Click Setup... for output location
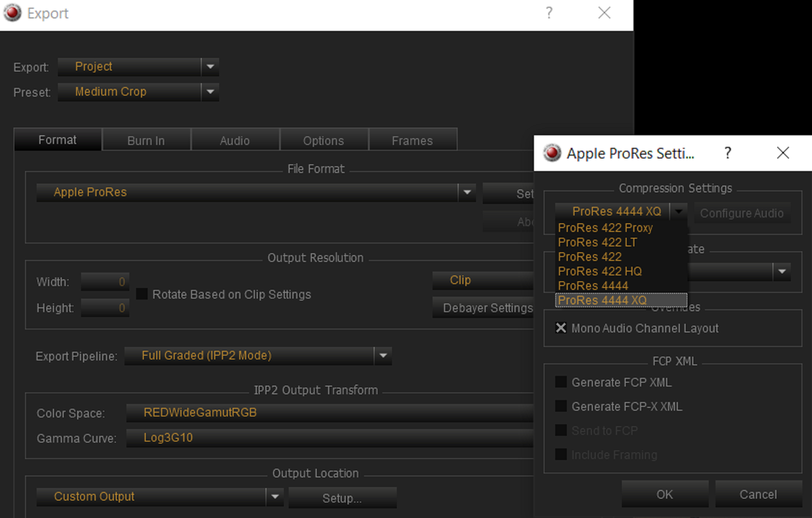812x518 pixels. point(342,498)
